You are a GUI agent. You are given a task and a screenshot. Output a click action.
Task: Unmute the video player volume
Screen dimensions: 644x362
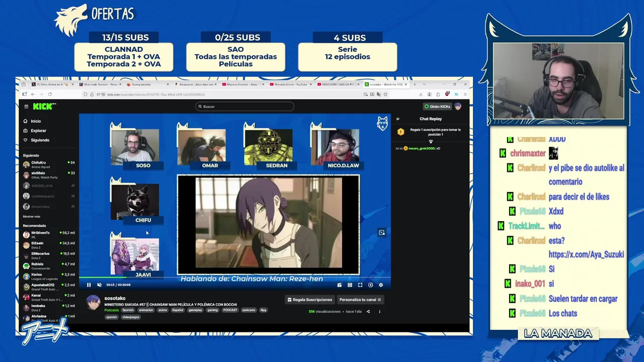pos(99,285)
